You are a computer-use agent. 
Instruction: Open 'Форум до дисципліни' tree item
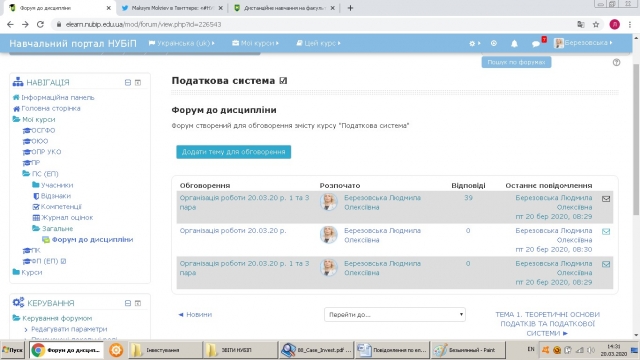(92, 240)
